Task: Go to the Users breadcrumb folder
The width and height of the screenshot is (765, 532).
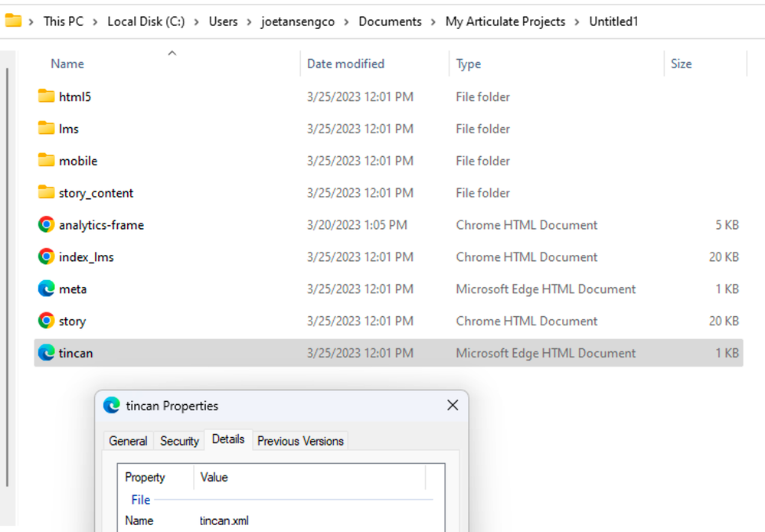Action: [x=223, y=21]
